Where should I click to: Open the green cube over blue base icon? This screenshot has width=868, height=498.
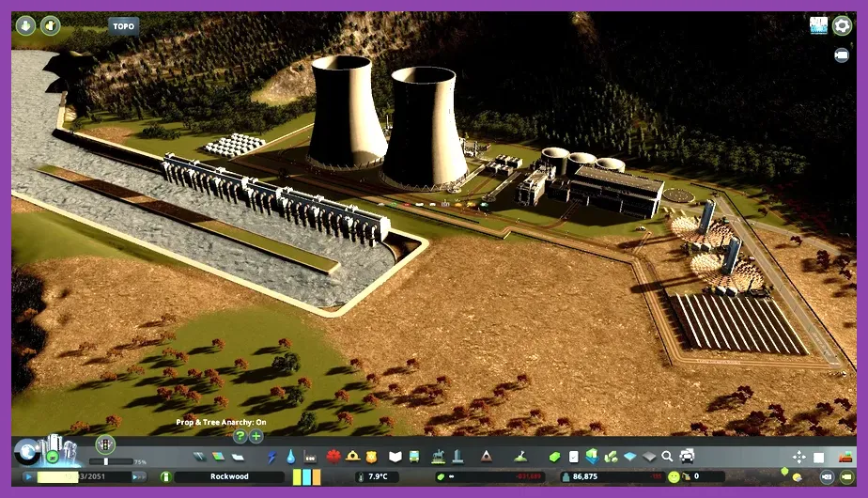pyautogui.click(x=593, y=457)
